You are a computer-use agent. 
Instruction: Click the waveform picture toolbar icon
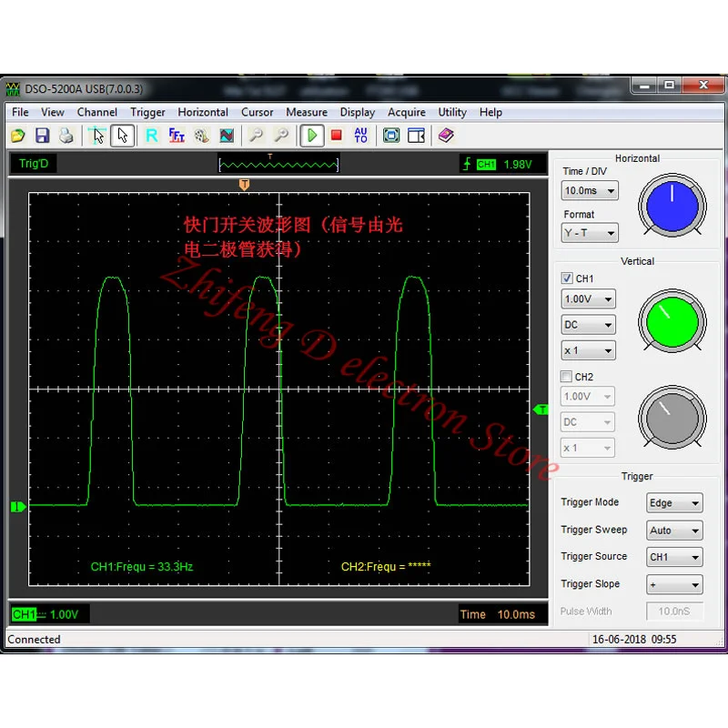tap(227, 136)
